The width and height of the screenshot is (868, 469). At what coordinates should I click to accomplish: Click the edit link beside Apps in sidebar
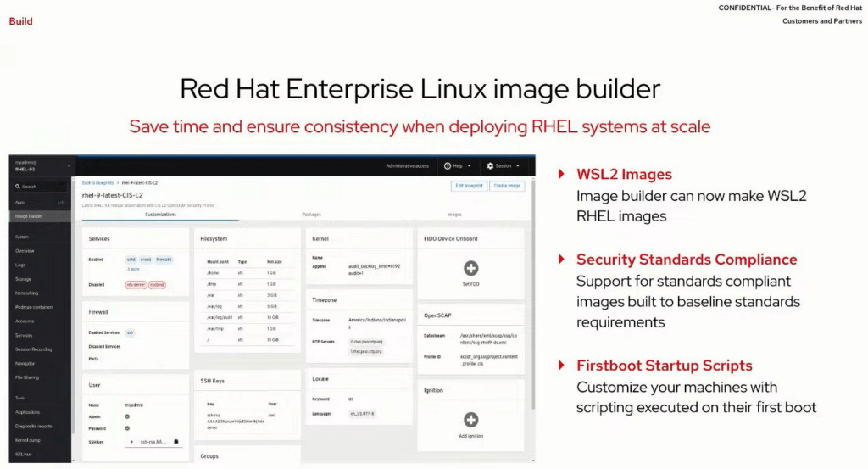tap(61, 203)
